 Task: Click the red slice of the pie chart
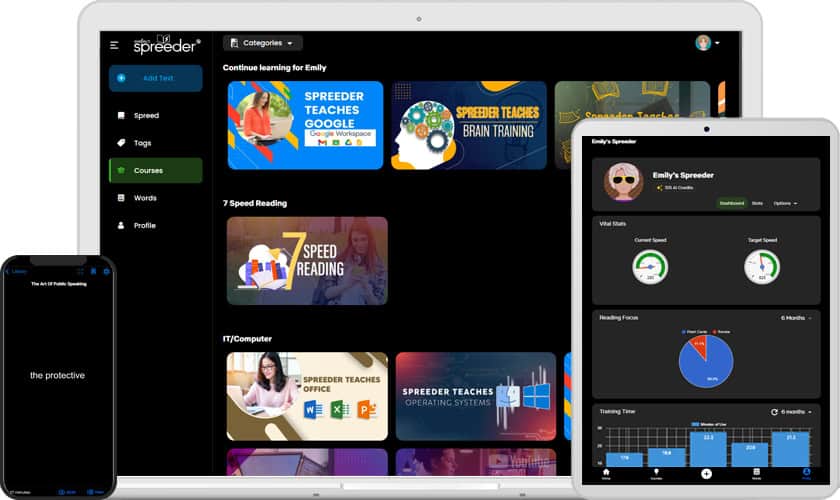(x=699, y=345)
